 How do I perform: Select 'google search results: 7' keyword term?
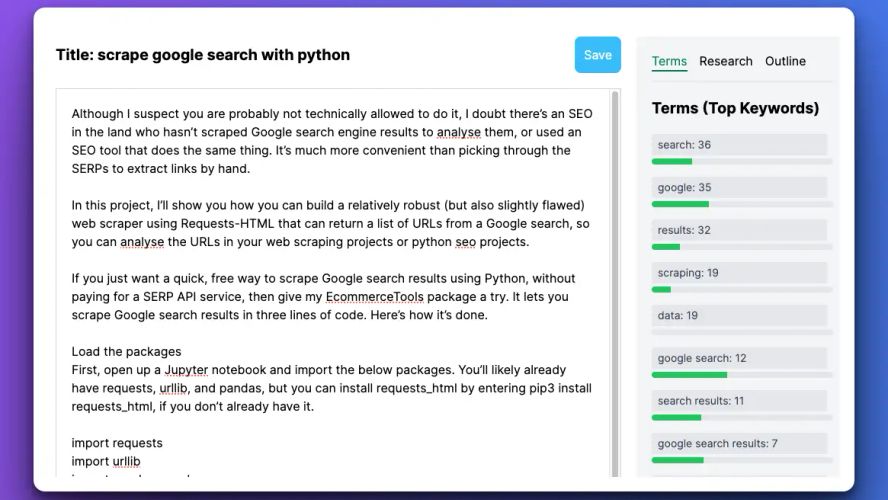(x=739, y=443)
